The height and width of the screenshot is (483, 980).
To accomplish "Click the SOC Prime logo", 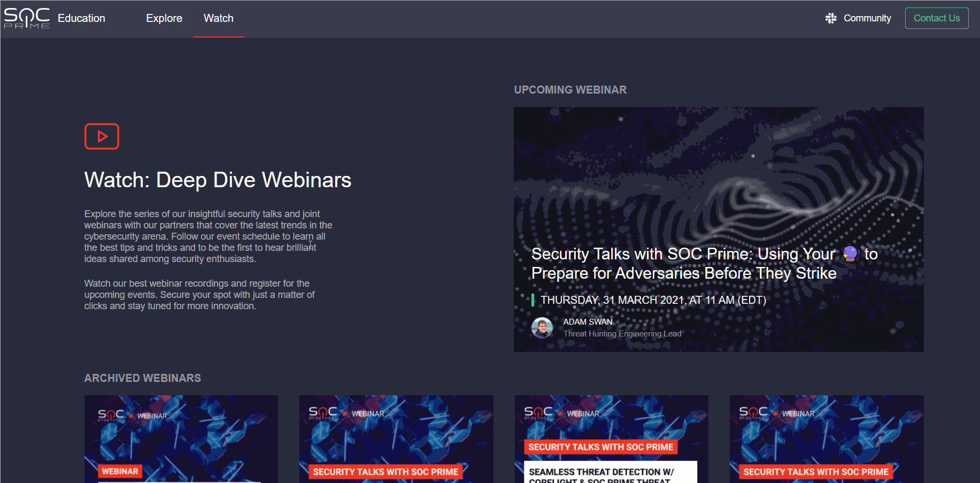I will pos(27,18).
